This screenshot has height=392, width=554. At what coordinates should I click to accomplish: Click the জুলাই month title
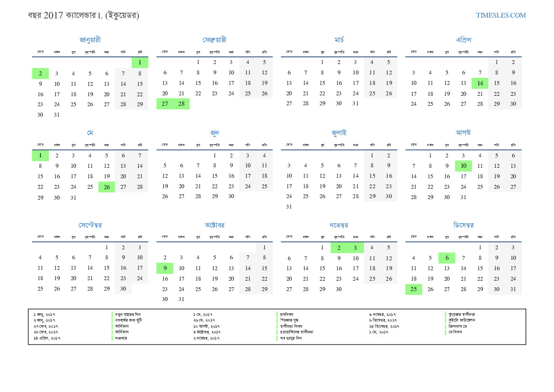[339, 133]
